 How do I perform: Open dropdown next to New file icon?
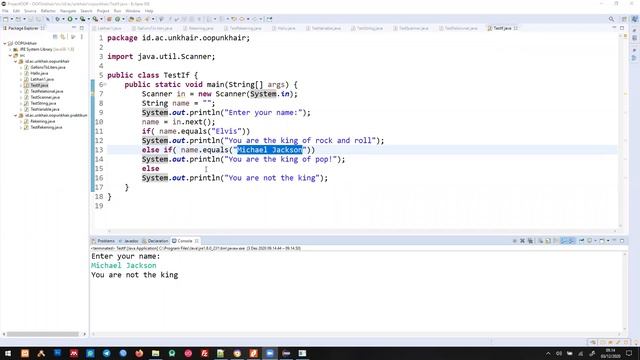11,19
